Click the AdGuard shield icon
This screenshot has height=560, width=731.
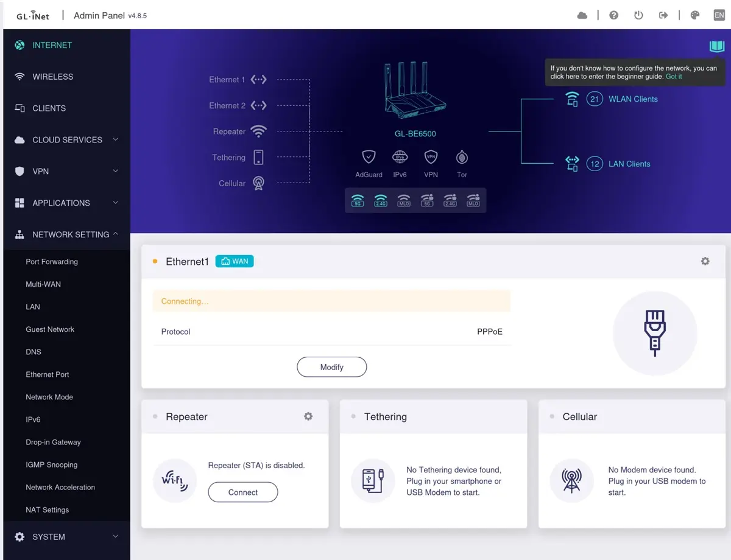click(x=369, y=158)
